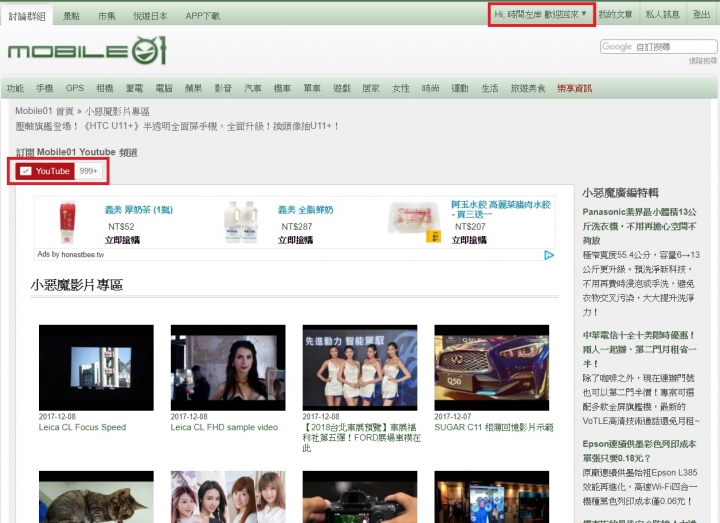Open the Leica CL FHD sample video thumbnail
Image resolution: width=720 pixels, height=523 pixels.
[x=228, y=368]
